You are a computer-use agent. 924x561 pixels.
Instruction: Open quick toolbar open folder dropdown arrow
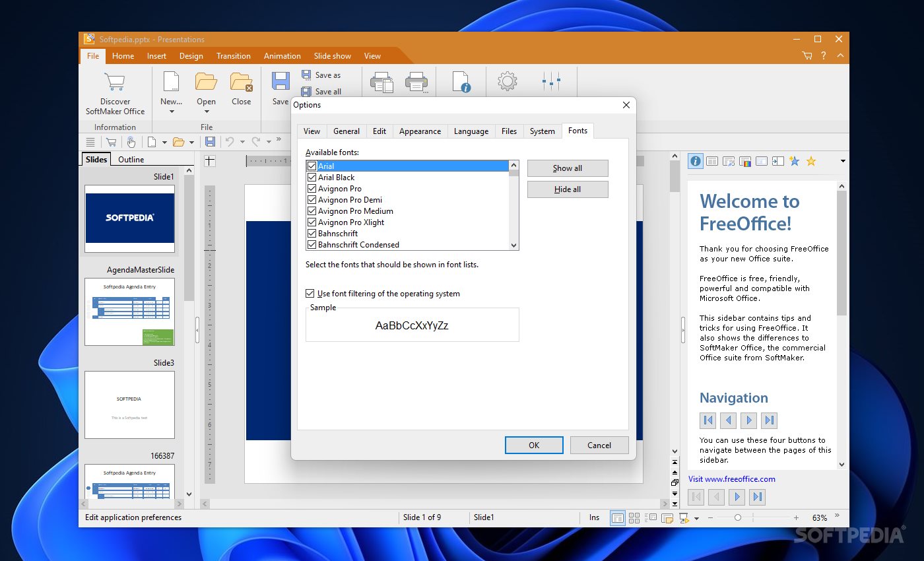click(191, 142)
